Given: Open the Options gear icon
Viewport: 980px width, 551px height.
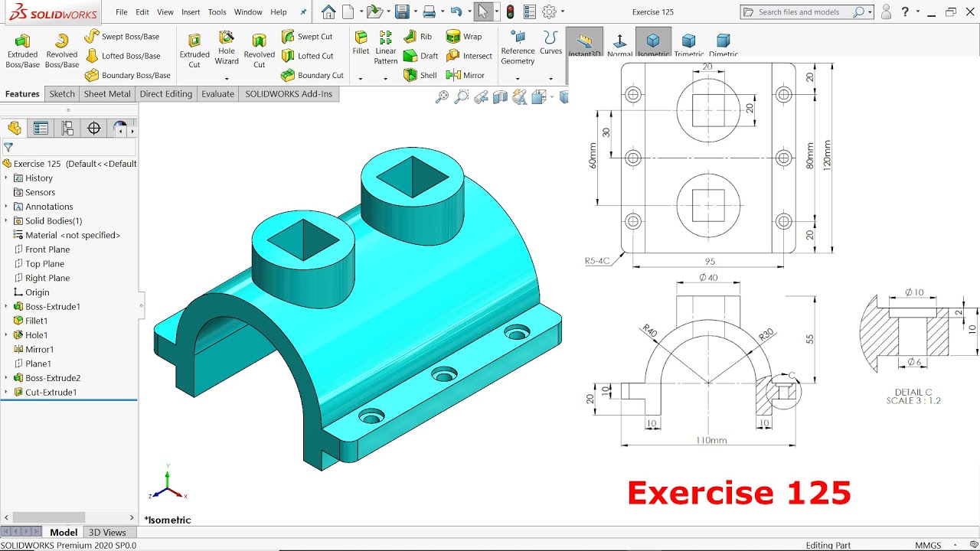Looking at the screenshot, I should pyautogui.click(x=548, y=11).
